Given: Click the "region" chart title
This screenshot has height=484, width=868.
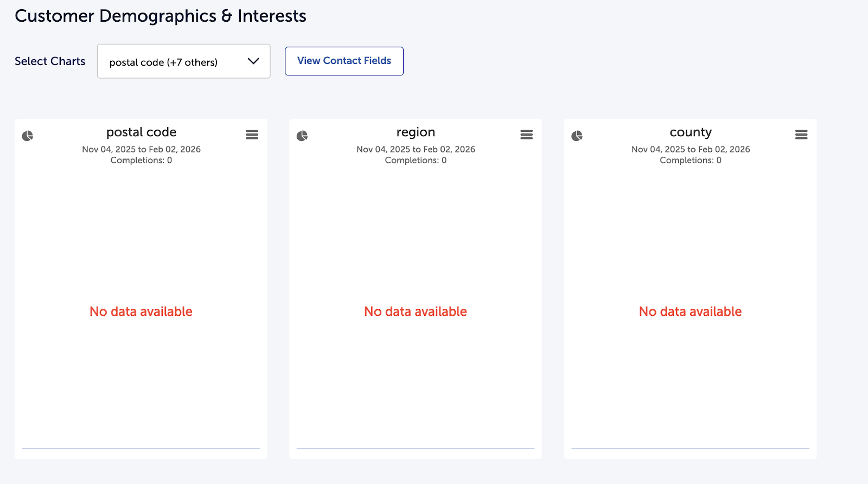Looking at the screenshot, I should click(416, 132).
